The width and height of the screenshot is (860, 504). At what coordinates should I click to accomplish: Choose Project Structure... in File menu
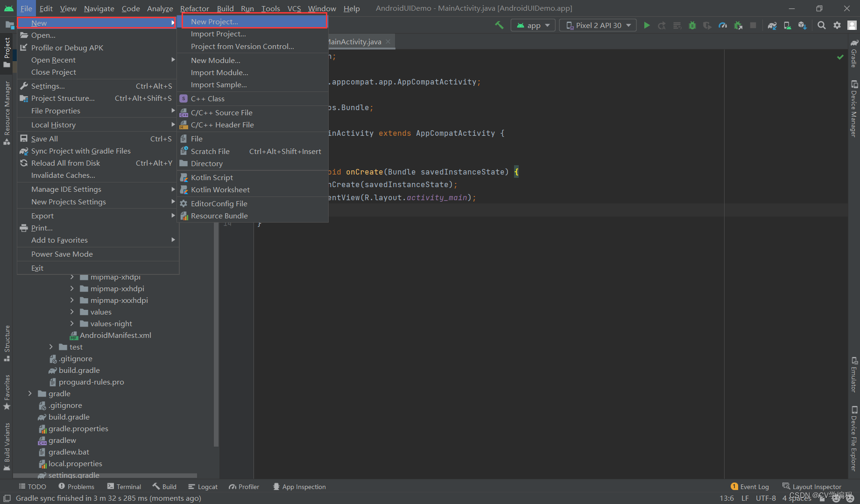[97, 98]
